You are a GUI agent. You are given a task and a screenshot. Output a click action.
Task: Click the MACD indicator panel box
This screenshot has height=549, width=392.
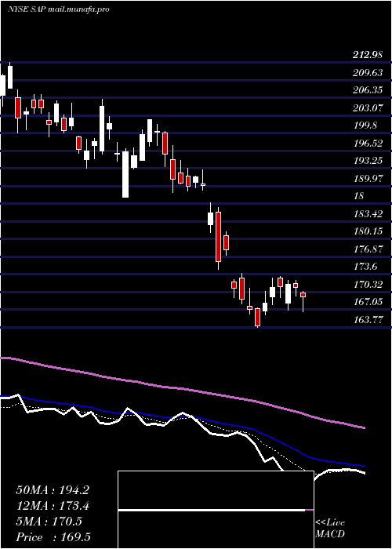[216, 510]
